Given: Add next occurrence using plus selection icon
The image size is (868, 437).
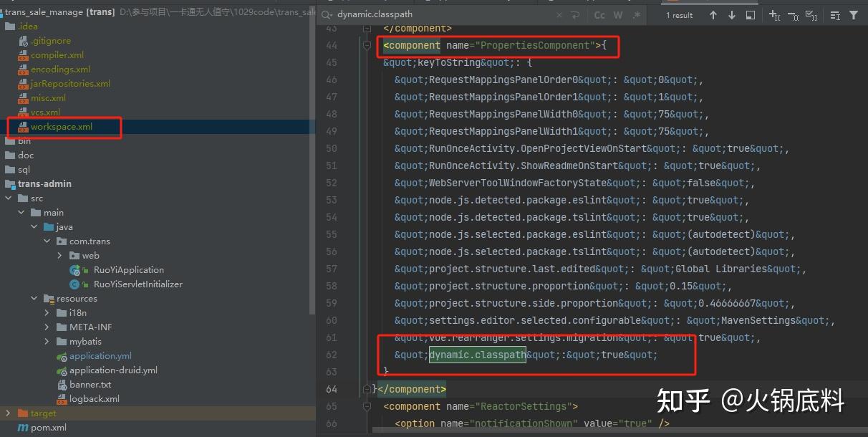Looking at the screenshot, I should coord(775,15).
